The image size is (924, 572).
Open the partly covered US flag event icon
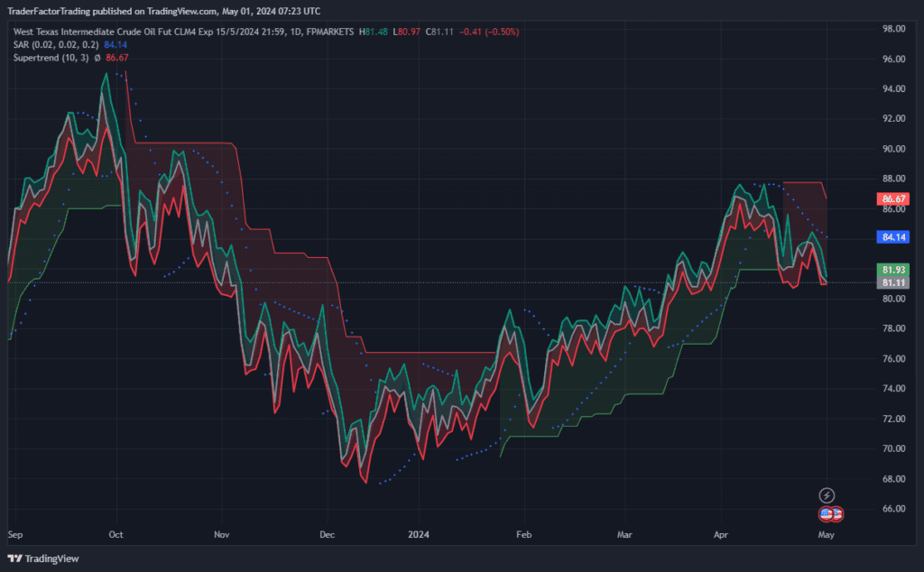(838, 514)
